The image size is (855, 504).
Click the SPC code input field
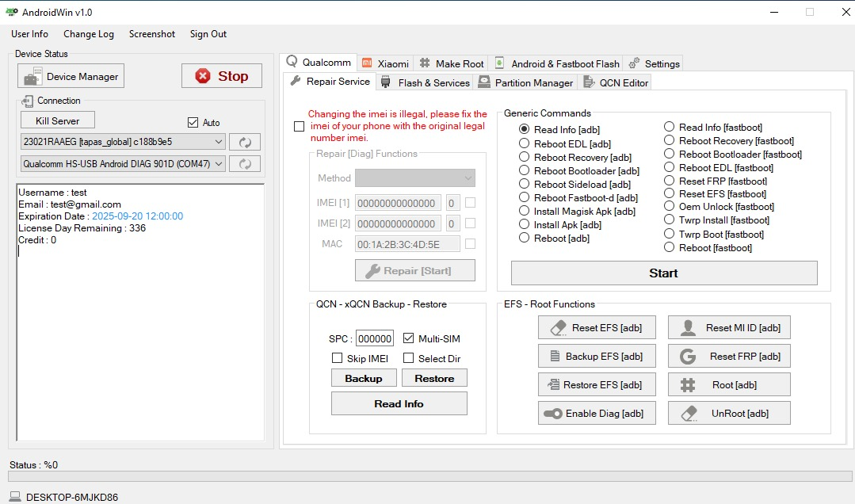(x=374, y=338)
